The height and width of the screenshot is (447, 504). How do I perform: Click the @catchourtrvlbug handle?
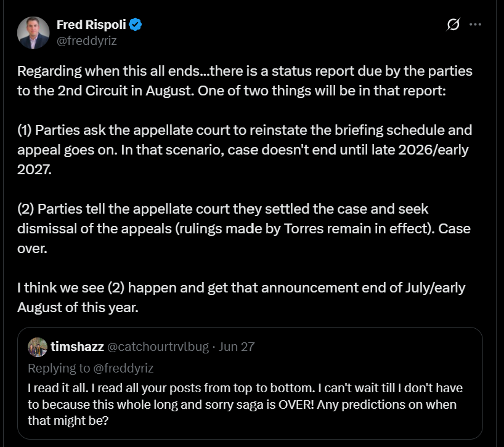coord(158,347)
